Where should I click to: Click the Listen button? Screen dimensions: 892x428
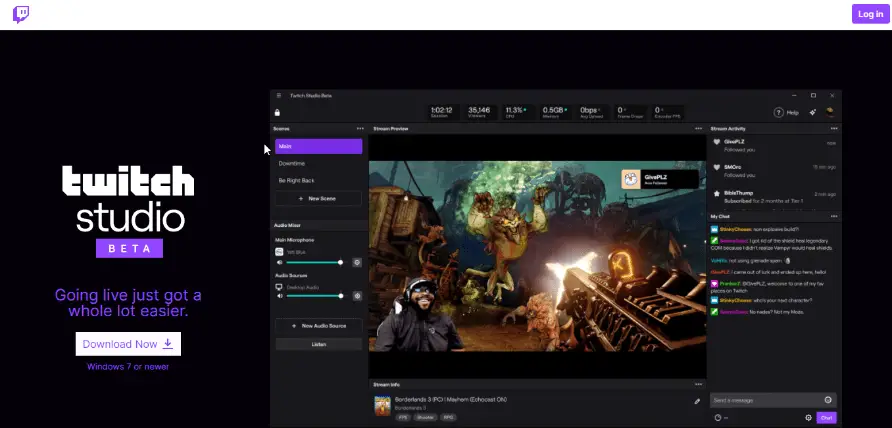tap(319, 344)
